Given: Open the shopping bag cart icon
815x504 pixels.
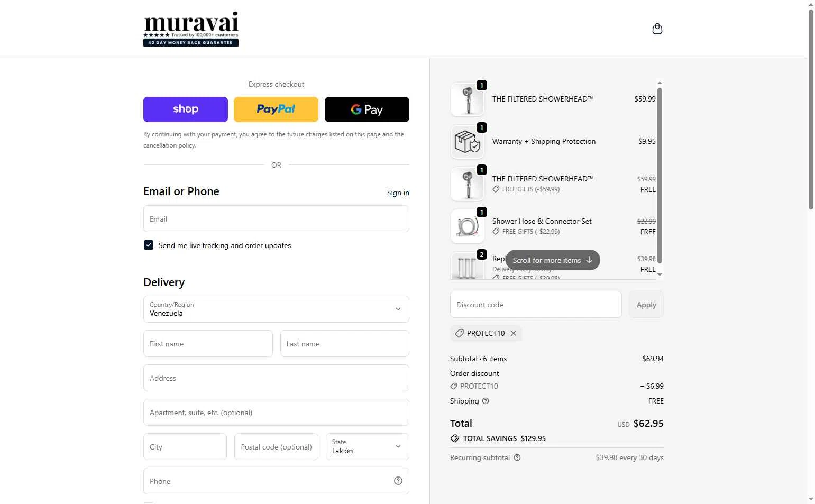Looking at the screenshot, I should click(x=657, y=29).
